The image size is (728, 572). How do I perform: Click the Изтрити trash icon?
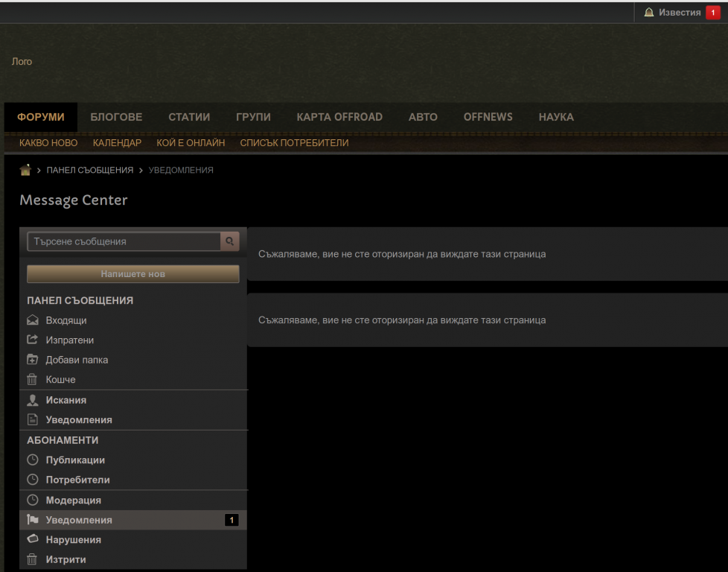(x=32, y=559)
